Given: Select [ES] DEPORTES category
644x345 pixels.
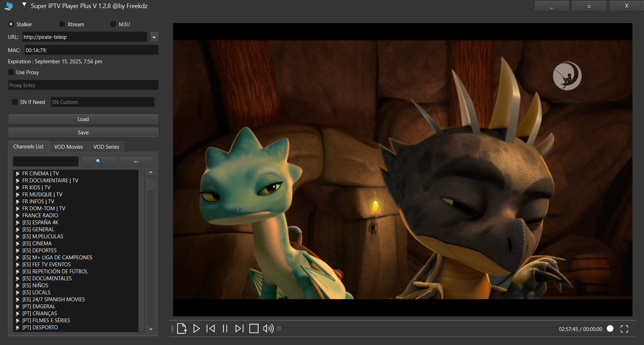Looking at the screenshot, I should click(40, 251).
